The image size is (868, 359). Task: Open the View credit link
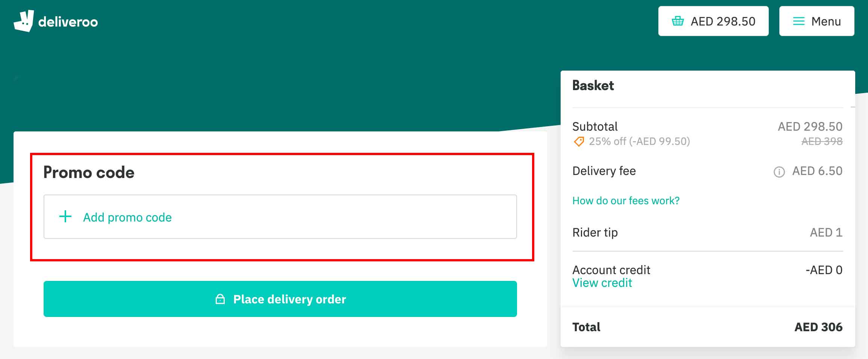(x=602, y=283)
